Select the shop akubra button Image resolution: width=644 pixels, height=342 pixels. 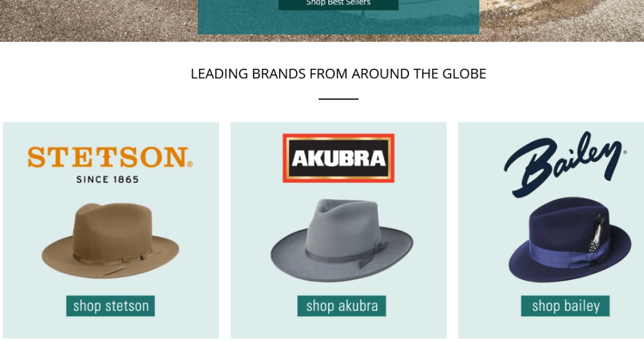point(342,306)
